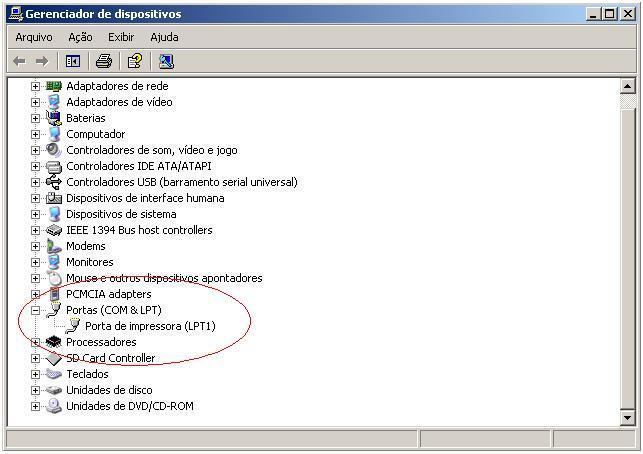This screenshot has width=643, height=454.
Task: Collapse the Portas (COM & LPT) node
Action: coord(35,310)
